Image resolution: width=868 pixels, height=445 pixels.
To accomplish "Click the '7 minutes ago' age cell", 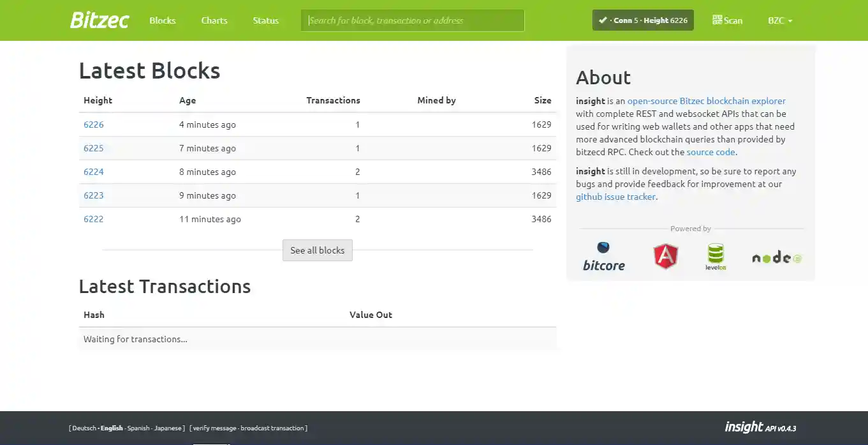I will click(x=207, y=148).
